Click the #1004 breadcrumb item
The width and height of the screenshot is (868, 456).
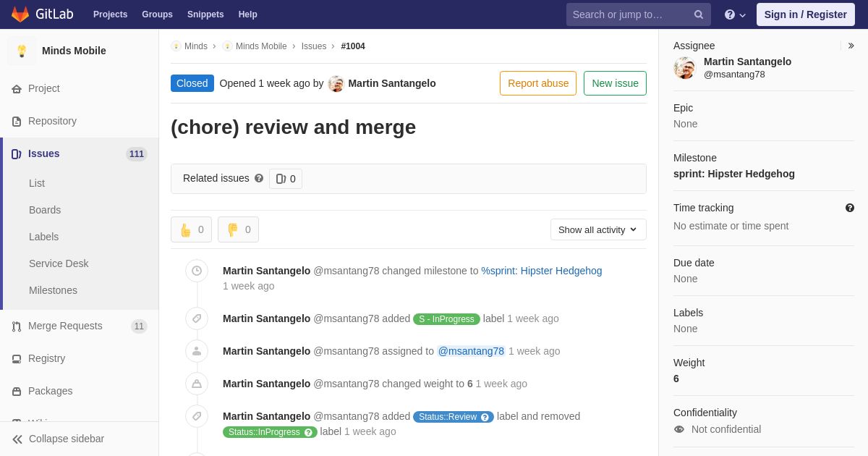click(353, 46)
